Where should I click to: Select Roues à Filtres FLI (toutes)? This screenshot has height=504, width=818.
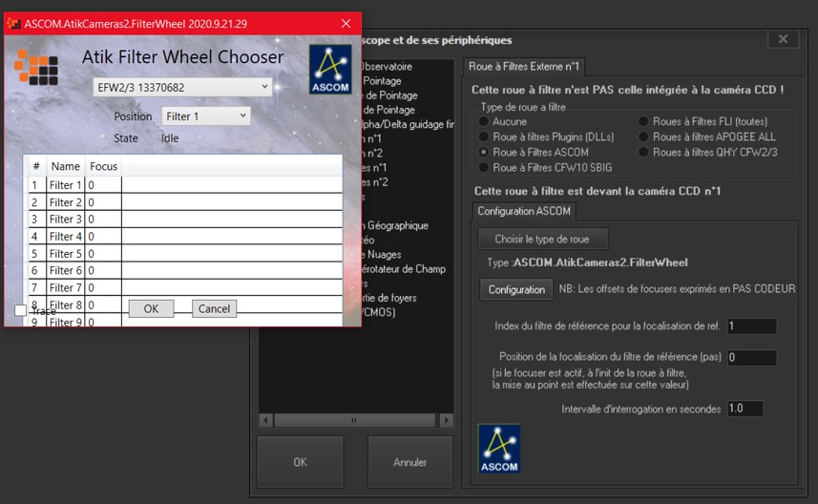click(644, 122)
